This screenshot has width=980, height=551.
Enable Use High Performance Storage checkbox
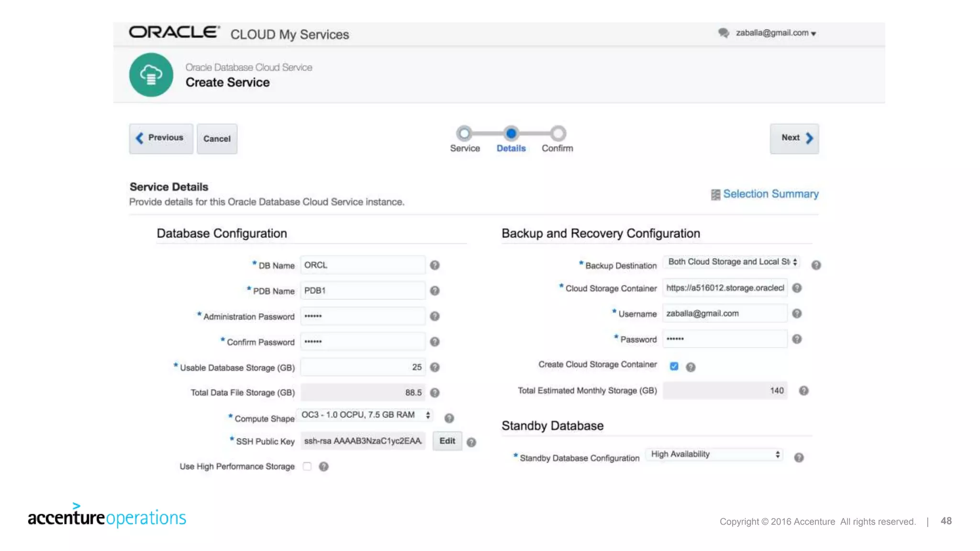point(307,466)
